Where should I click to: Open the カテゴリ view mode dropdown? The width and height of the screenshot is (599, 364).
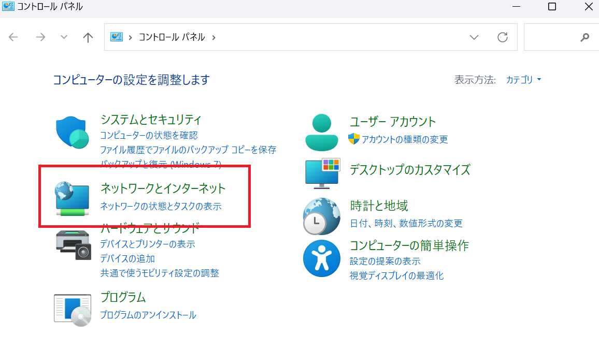tap(523, 80)
